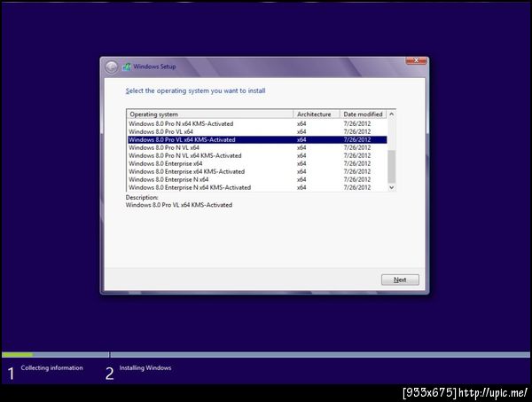Select Windows 8.0 Enterprise N x64 row

tap(257, 179)
